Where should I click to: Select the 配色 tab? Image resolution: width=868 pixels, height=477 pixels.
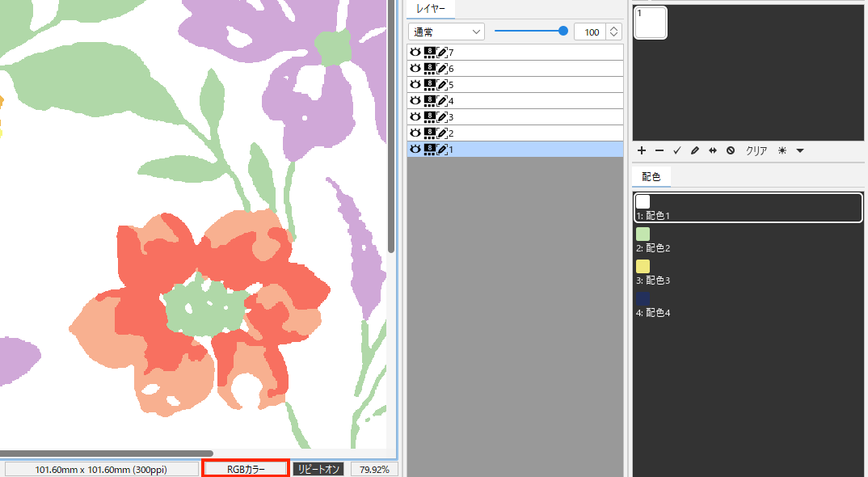pyautogui.click(x=651, y=177)
